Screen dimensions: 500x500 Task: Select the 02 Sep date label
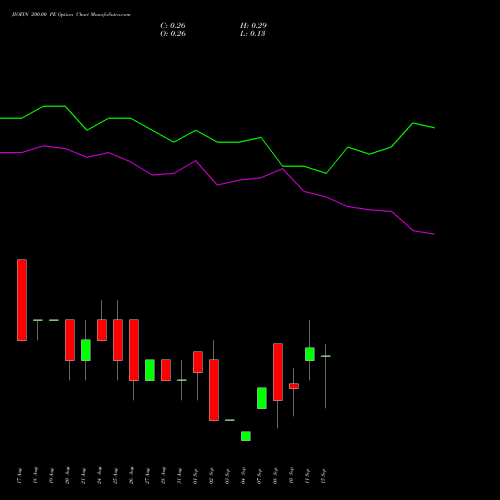pyautogui.click(x=211, y=476)
